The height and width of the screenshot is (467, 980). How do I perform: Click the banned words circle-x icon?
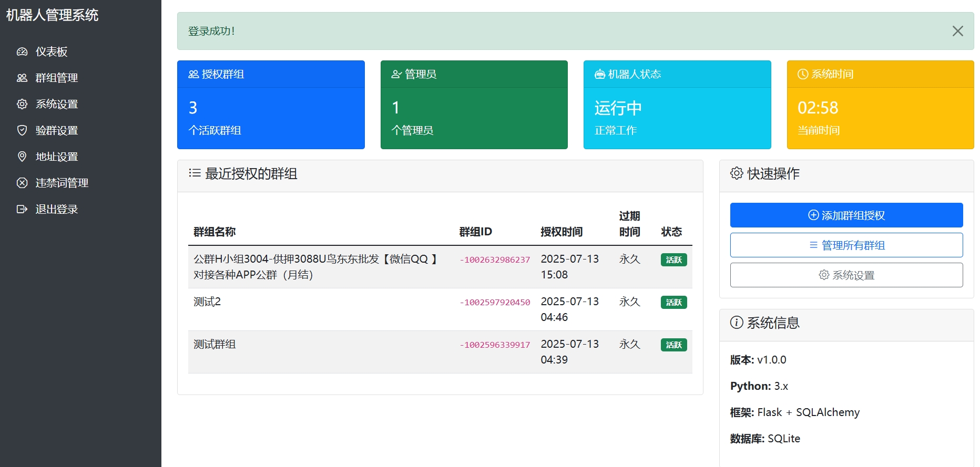click(22, 183)
